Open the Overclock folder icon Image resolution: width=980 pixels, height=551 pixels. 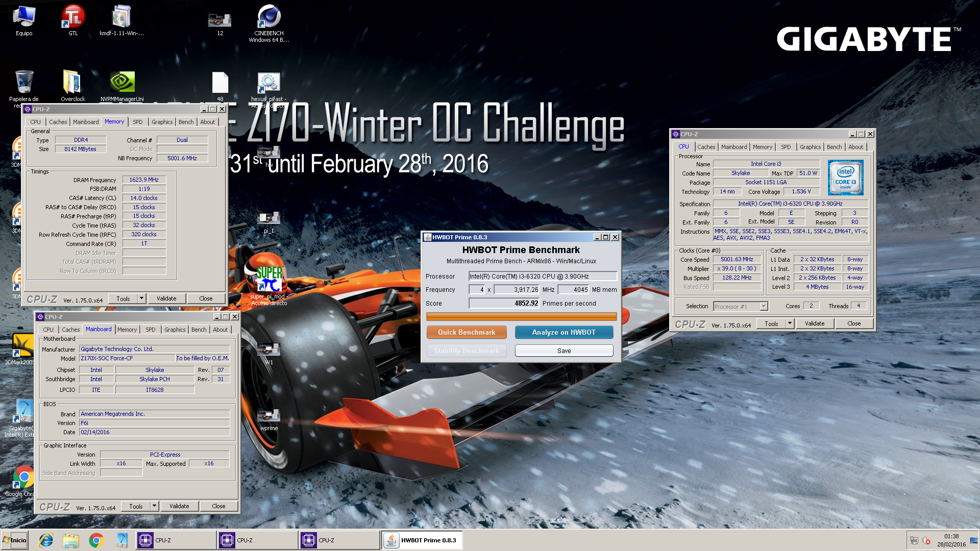(x=72, y=86)
